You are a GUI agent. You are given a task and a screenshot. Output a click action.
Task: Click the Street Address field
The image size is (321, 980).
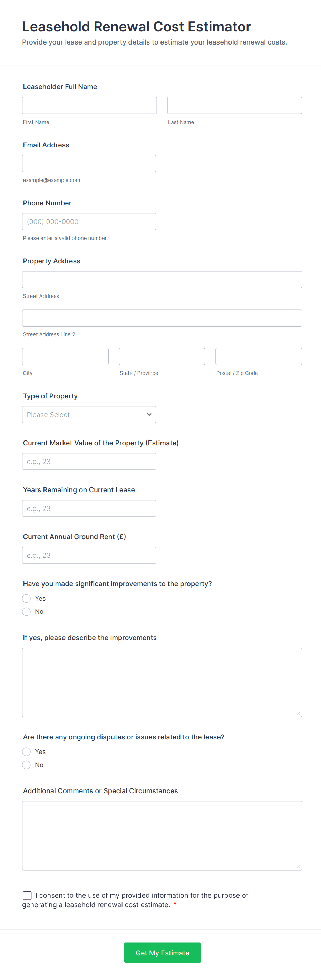[162, 280]
